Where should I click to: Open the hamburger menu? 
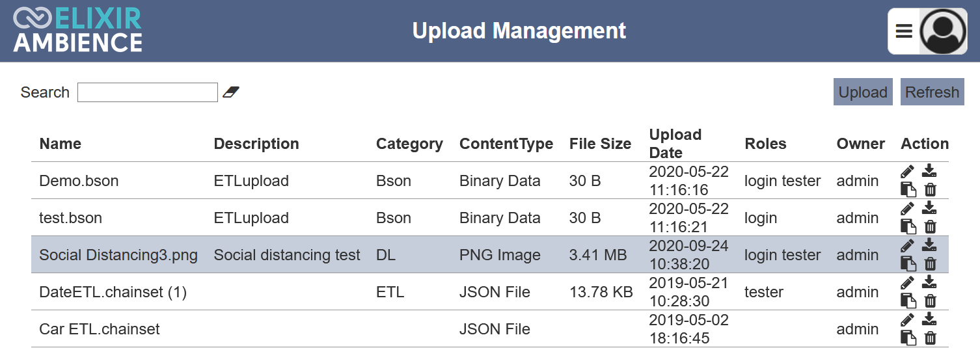tap(904, 31)
